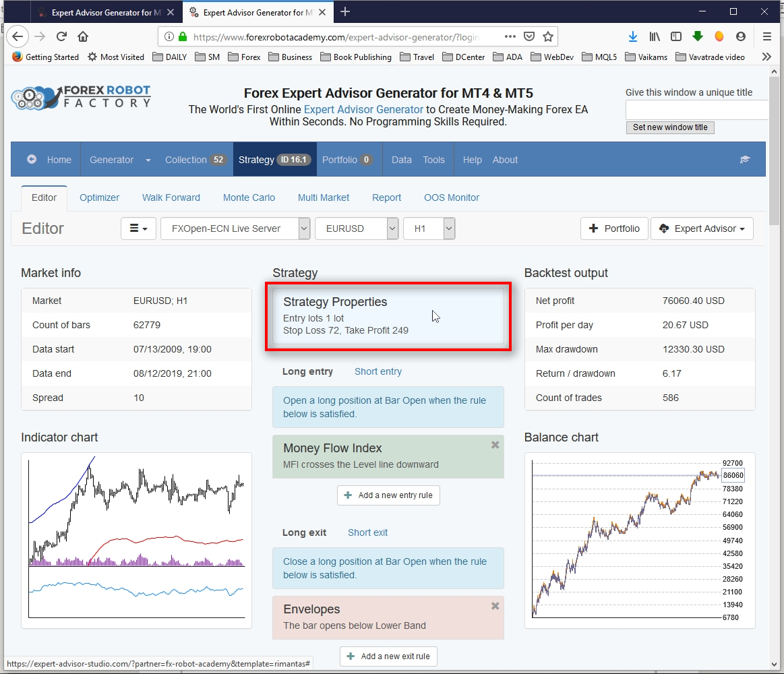Reload the page in browser
This screenshot has height=674, width=784.
pos(61,36)
